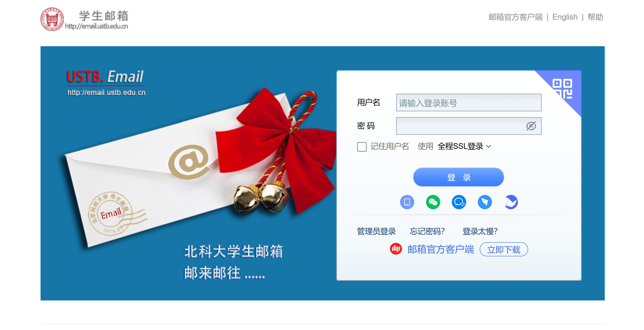
Task: Focus the 用户名 account input field
Action: tap(469, 102)
